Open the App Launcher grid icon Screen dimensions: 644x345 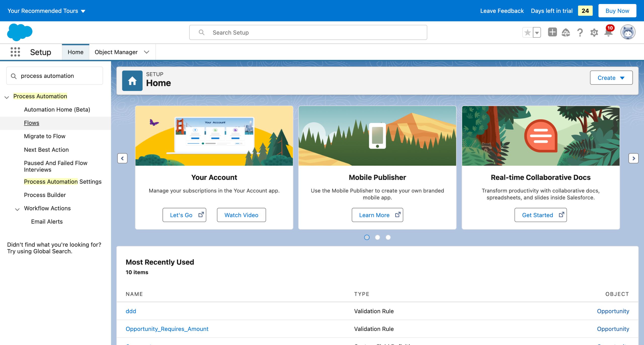[15, 52]
